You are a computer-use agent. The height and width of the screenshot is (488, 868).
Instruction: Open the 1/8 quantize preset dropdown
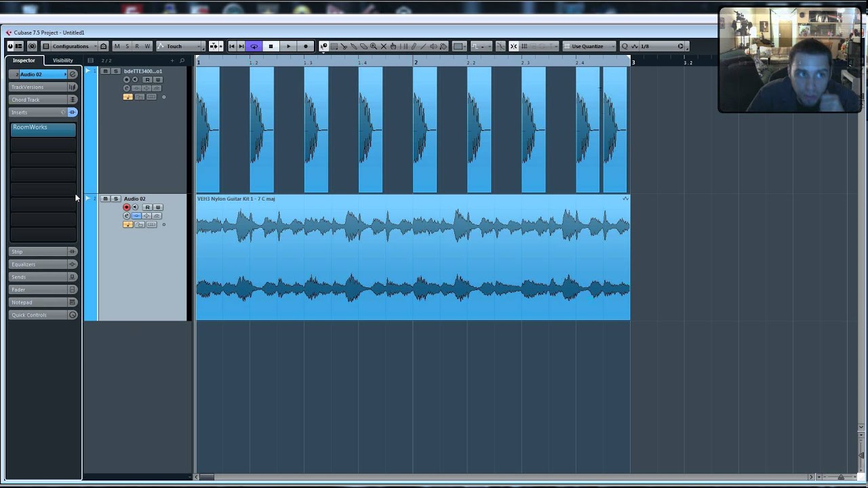pyautogui.click(x=653, y=46)
